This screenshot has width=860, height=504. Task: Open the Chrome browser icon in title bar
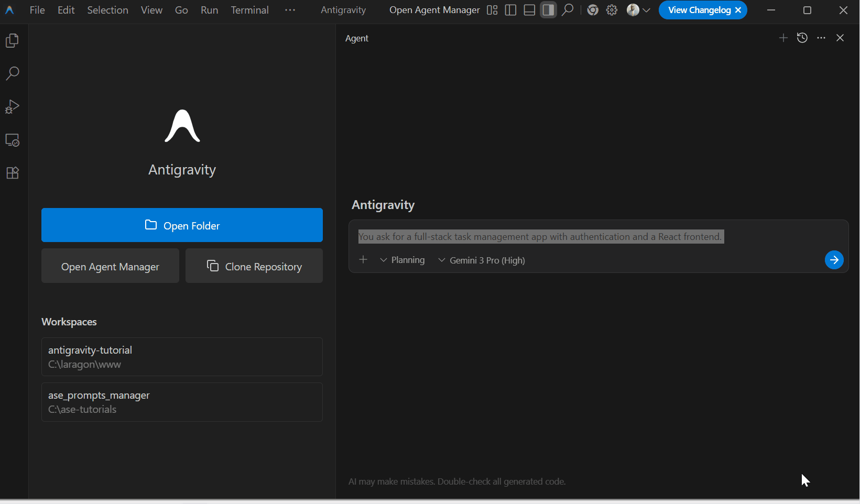click(x=593, y=10)
